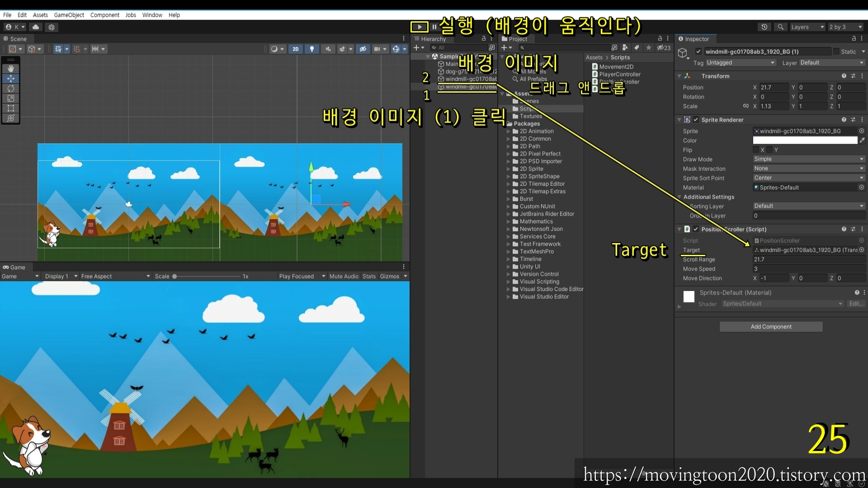
Task: Enable the Static checkbox
Action: coord(836,52)
